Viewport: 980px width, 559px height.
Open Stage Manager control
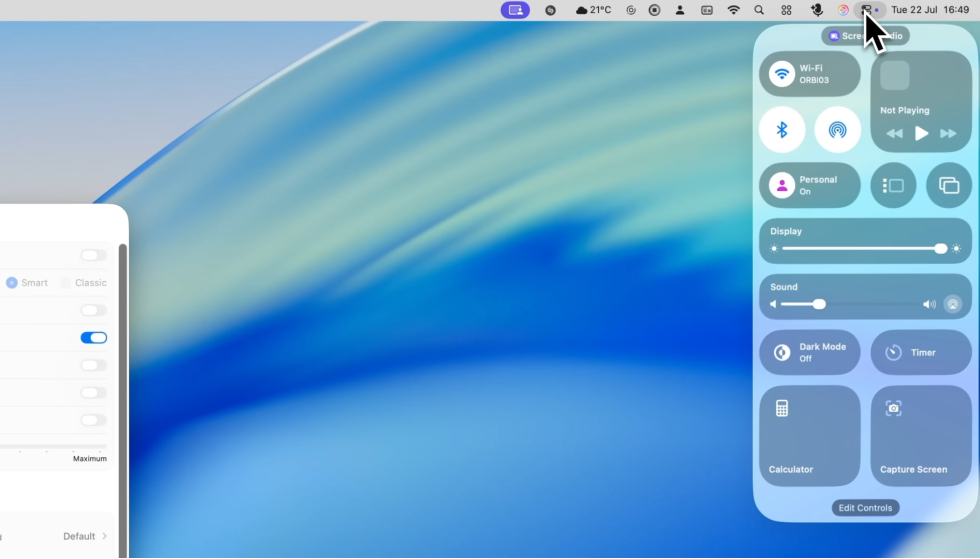[x=893, y=186]
